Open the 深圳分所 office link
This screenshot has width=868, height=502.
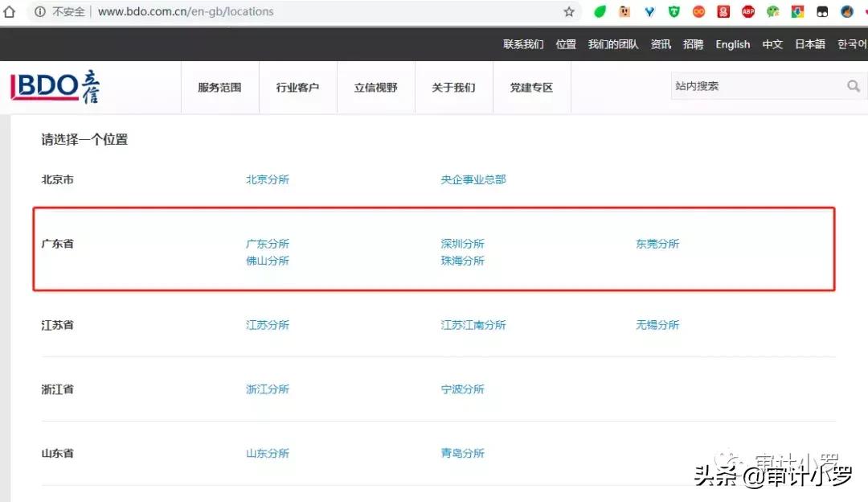(463, 243)
